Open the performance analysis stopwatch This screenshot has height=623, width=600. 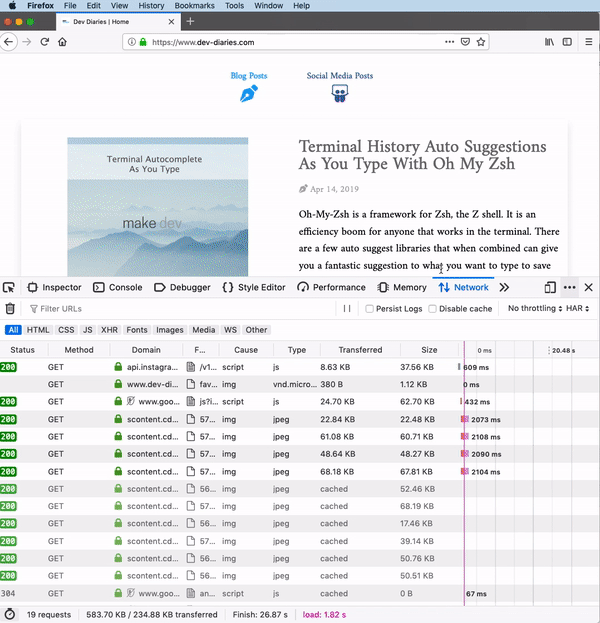pyautogui.click(x=10, y=614)
